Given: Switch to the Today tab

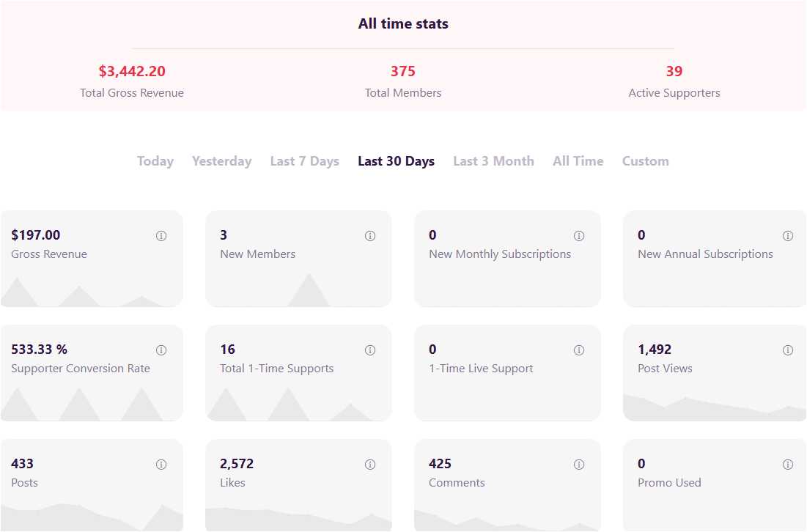Looking at the screenshot, I should (155, 161).
